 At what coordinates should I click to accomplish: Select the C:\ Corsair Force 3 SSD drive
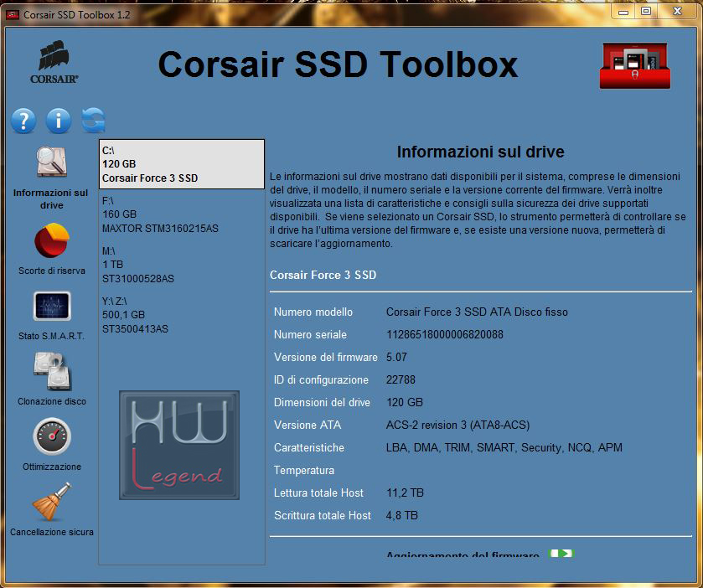coord(182,164)
